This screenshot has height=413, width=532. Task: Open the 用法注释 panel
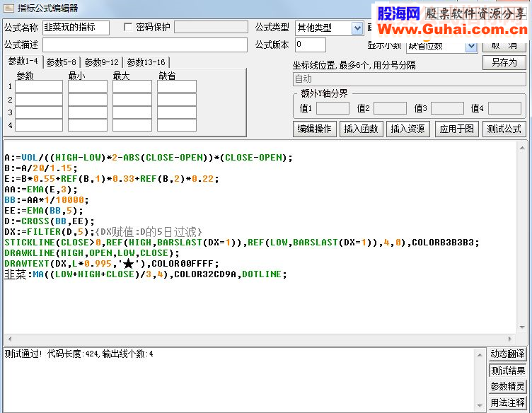tap(507, 402)
